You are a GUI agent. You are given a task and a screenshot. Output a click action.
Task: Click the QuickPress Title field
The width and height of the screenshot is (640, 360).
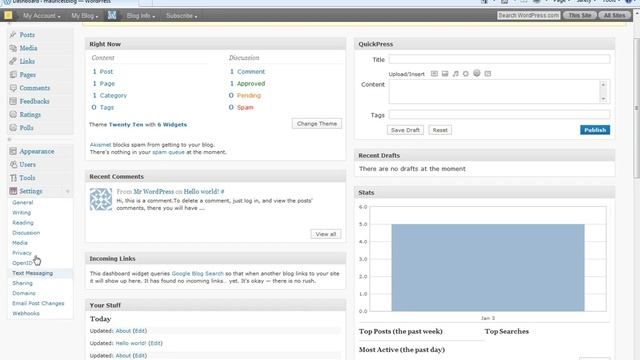[500, 60]
